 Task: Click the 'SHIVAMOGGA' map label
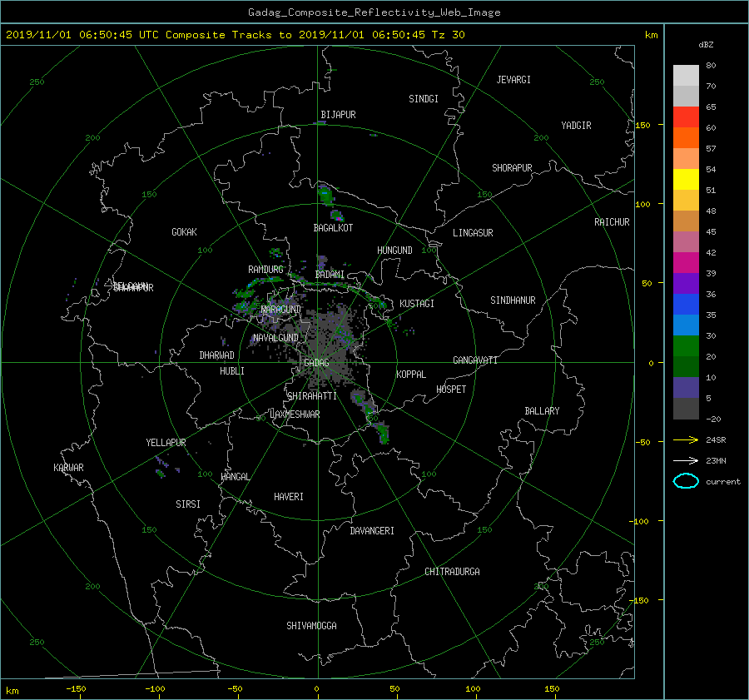[311, 626]
